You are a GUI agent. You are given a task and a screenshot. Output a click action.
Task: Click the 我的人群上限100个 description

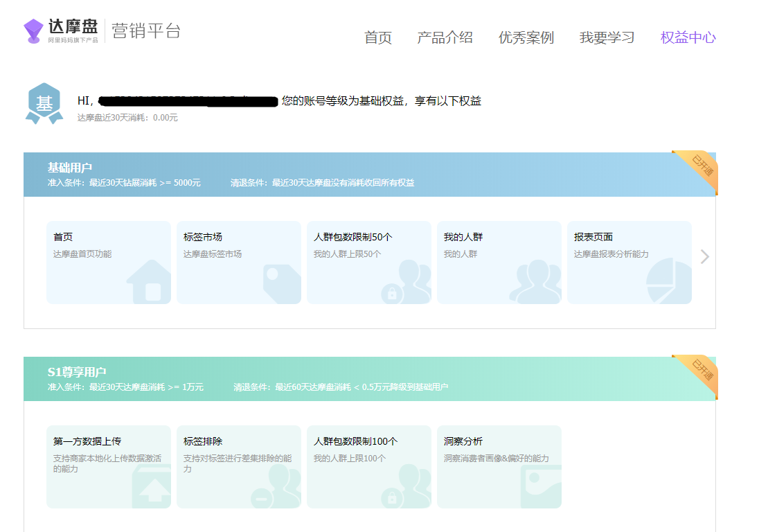point(350,458)
